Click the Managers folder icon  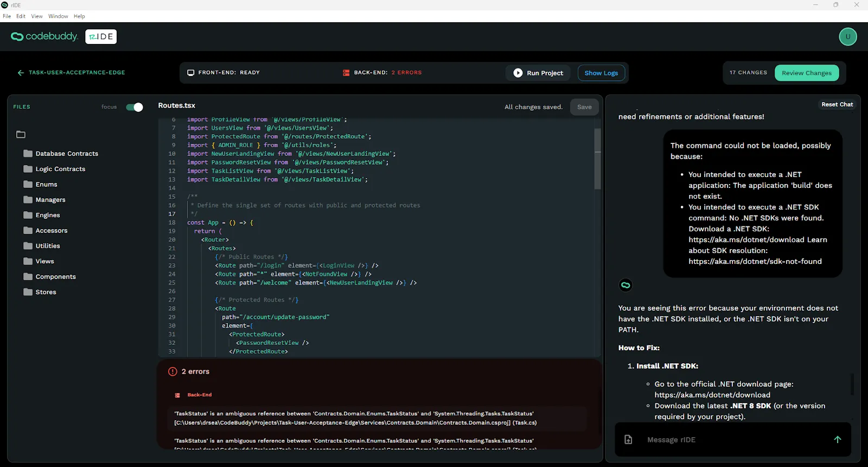[x=28, y=200]
